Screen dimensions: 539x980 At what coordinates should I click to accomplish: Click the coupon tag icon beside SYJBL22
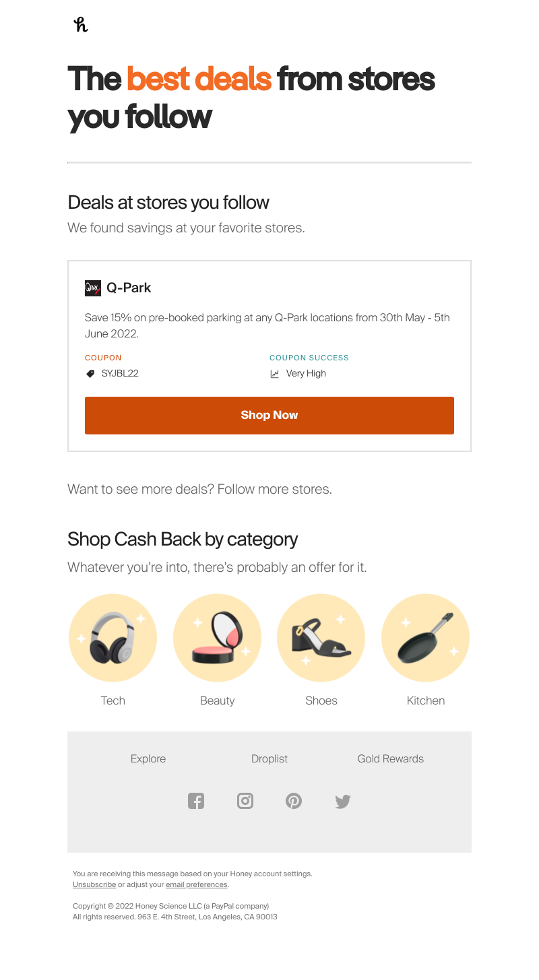click(90, 374)
